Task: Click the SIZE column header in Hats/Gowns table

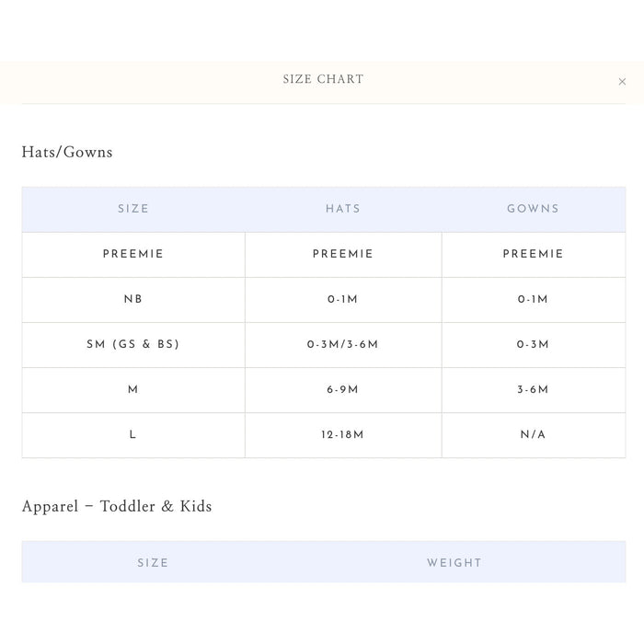Action: (133, 209)
